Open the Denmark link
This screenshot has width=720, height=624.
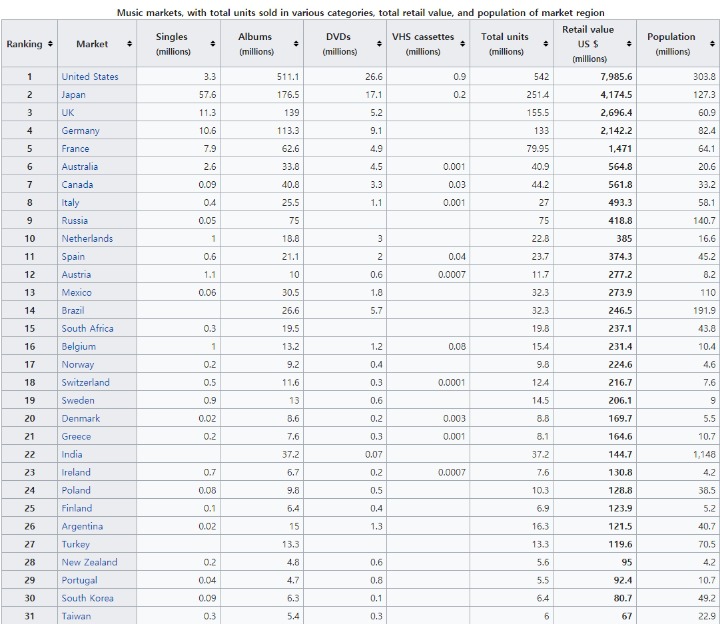[x=81, y=418]
